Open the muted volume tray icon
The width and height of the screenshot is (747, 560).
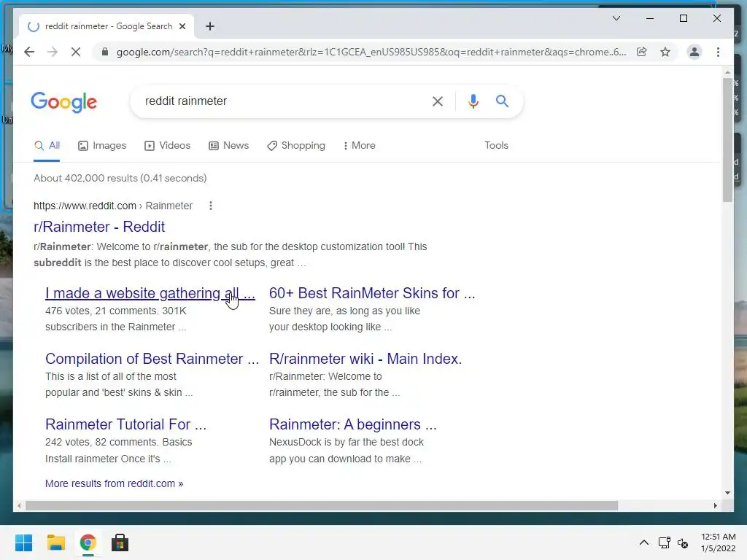click(683, 542)
